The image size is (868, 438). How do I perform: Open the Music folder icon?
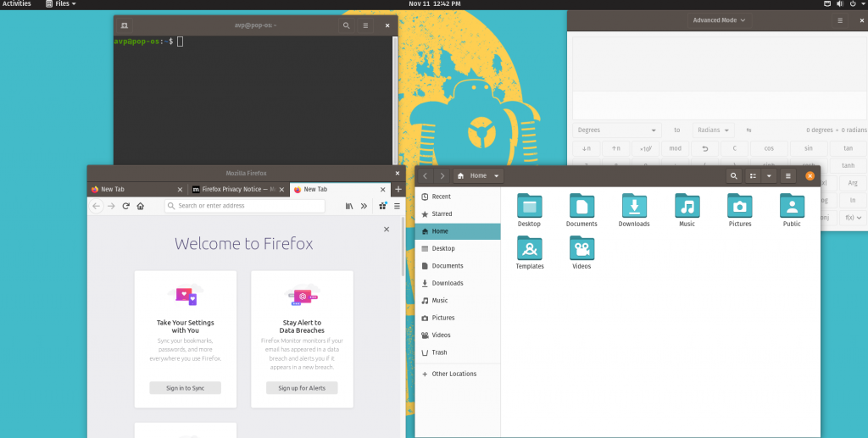click(x=687, y=205)
